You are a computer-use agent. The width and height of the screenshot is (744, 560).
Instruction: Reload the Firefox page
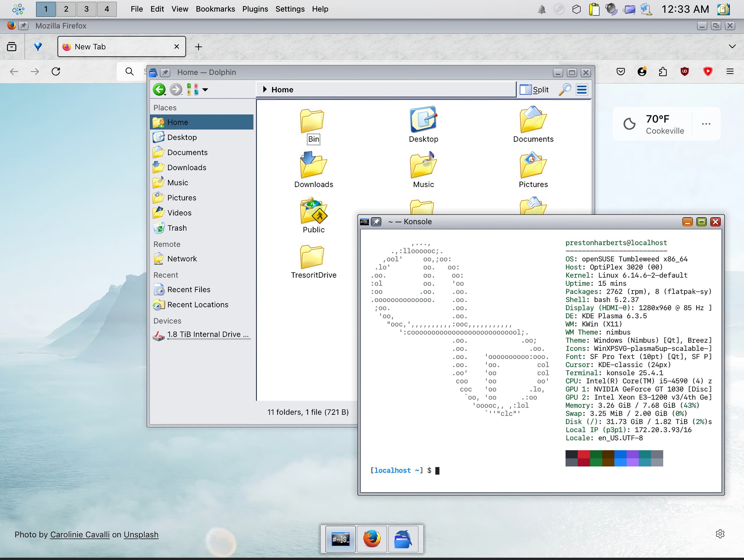pos(56,71)
